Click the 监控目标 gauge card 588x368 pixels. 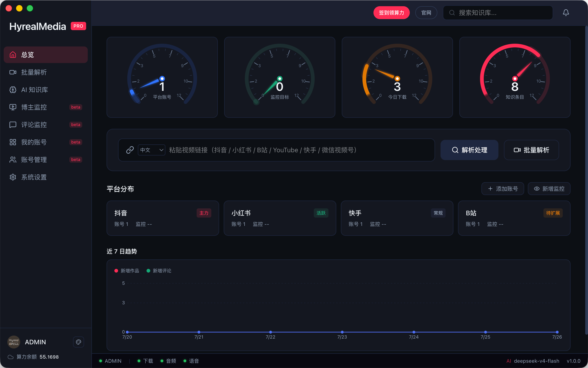click(x=280, y=77)
